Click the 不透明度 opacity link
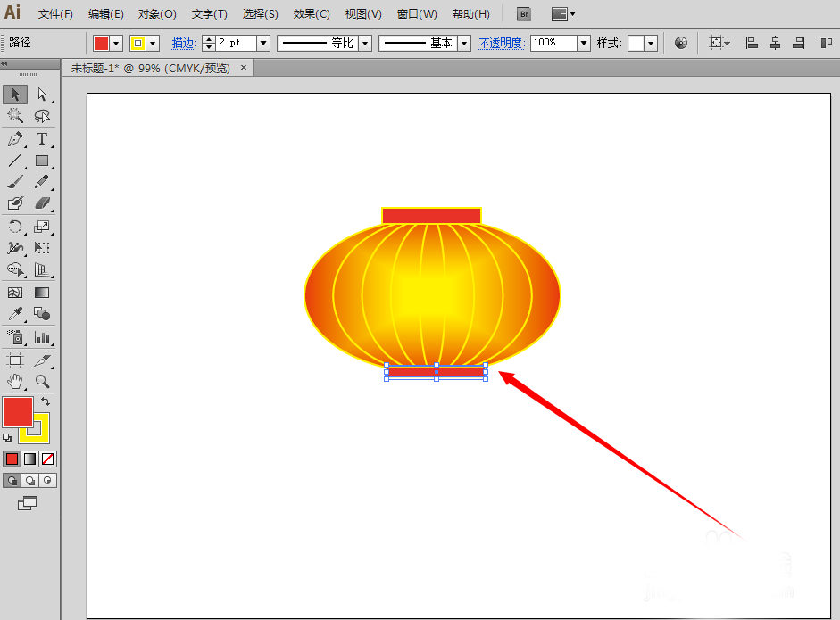 click(x=501, y=44)
